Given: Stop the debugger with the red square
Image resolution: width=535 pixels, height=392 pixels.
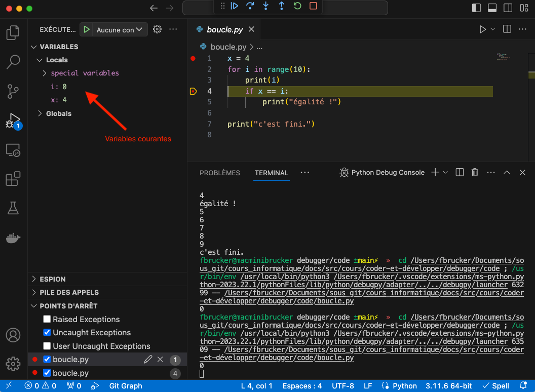Looking at the screenshot, I should [x=313, y=6].
